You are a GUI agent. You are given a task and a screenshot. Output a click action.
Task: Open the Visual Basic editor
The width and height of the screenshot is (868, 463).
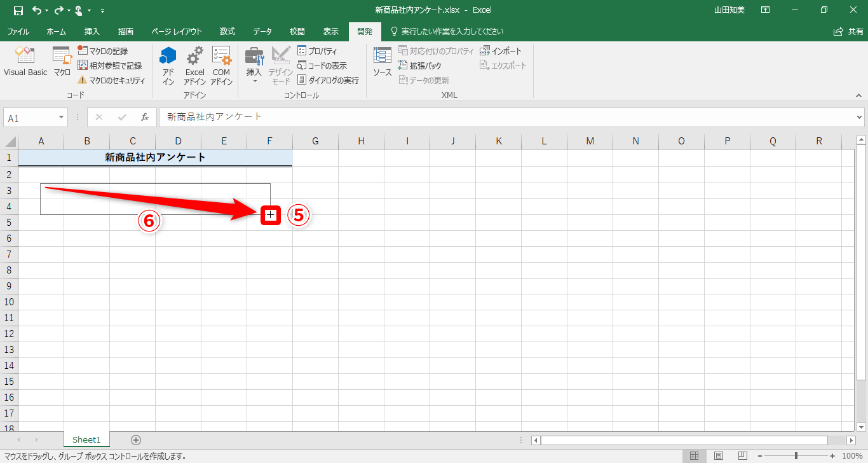pyautogui.click(x=25, y=62)
